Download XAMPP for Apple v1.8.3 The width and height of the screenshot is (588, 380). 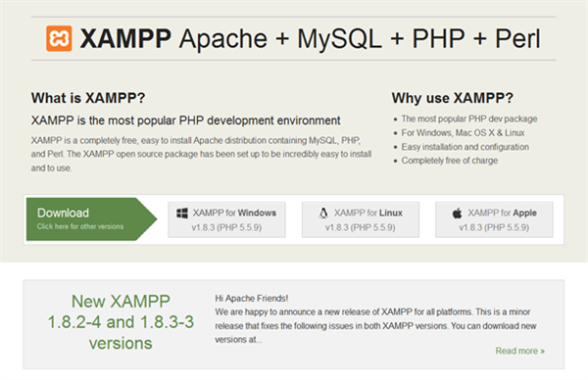[x=494, y=219]
